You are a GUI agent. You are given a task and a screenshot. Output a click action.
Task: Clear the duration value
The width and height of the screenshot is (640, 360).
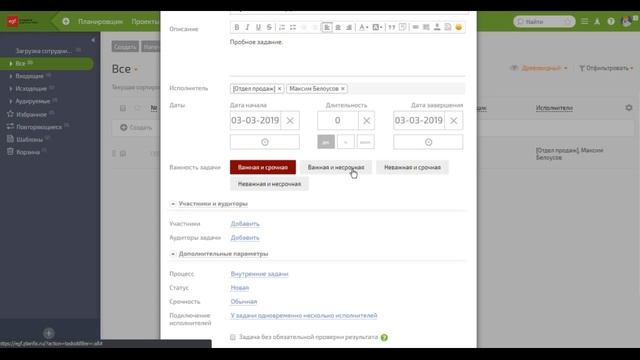pyautogui.click(x=367, y=120)
